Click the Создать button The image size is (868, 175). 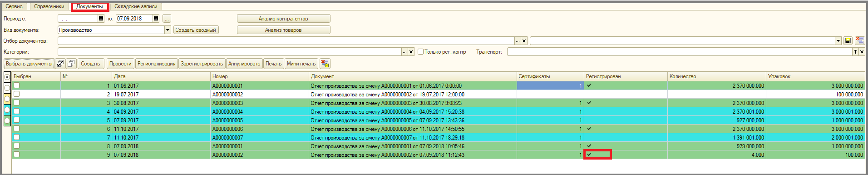pyautogui.click(x=90, y=64)
